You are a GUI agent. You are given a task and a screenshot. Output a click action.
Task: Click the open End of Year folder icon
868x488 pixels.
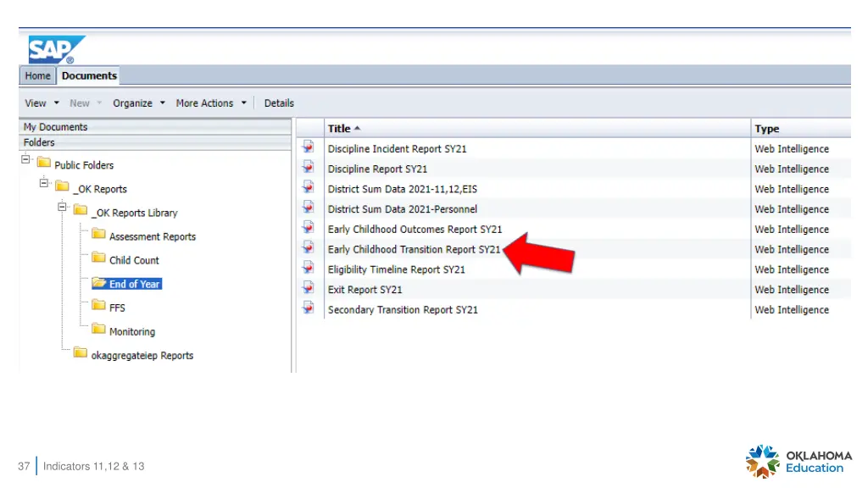click(99, 283)
